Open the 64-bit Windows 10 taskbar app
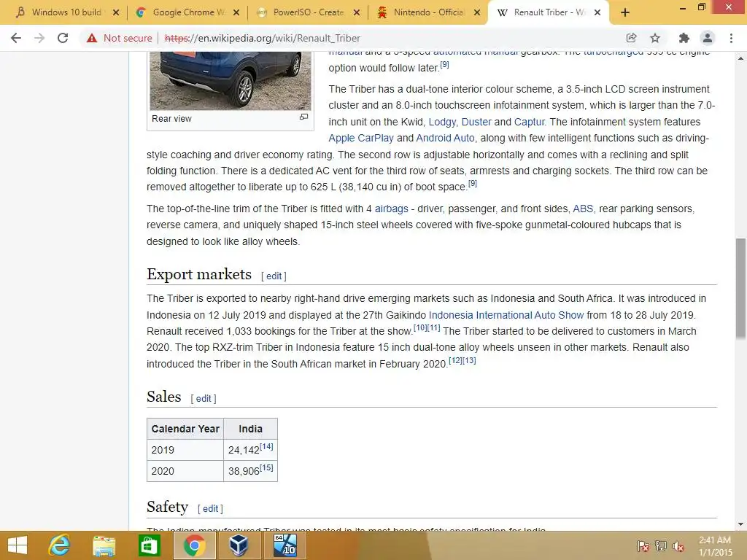Viewport: 747px width, 560px height. (x=285, y=545)
